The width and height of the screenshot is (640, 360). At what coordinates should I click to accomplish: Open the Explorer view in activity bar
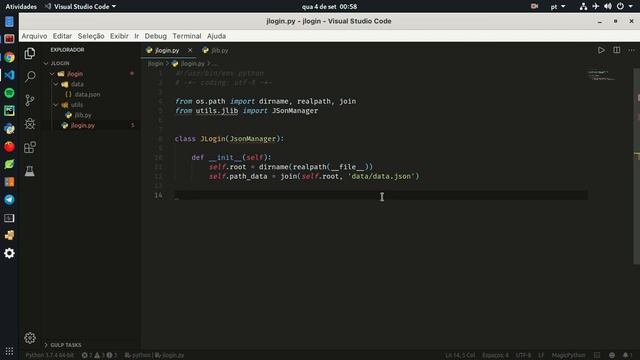point(30,53)
